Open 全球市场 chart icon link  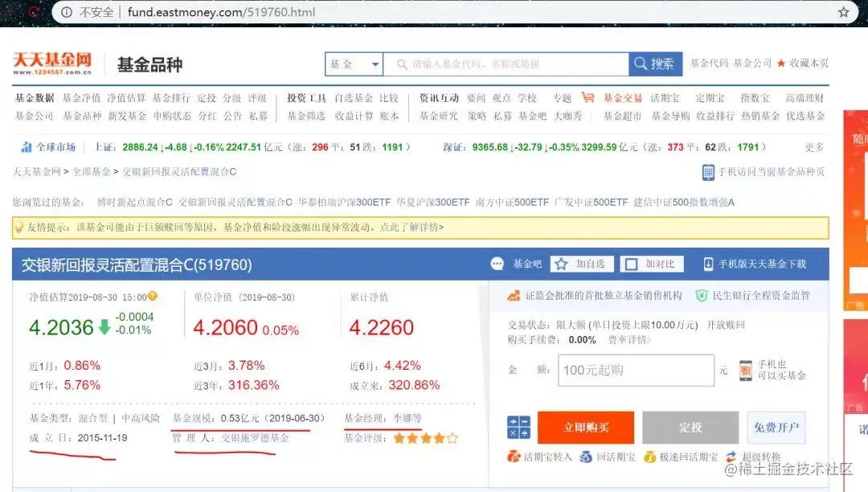pyautogui.click(x=26, y=147)
